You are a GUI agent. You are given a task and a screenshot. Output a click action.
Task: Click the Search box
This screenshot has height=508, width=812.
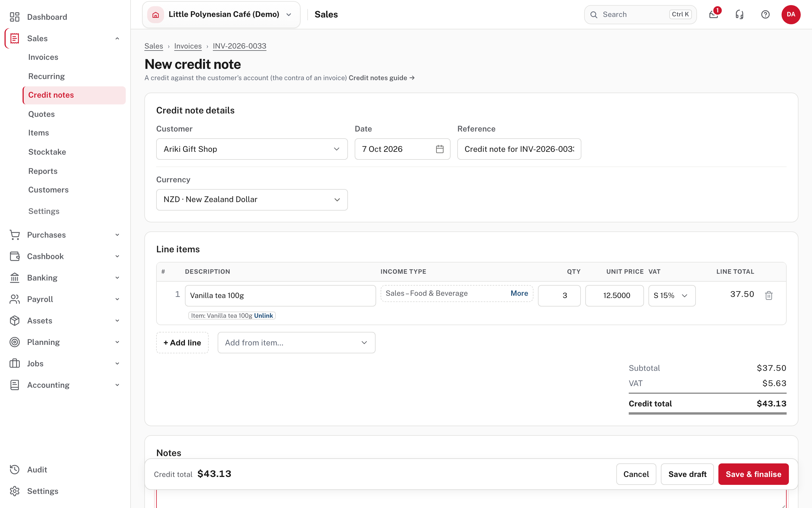tap(640, 14)
